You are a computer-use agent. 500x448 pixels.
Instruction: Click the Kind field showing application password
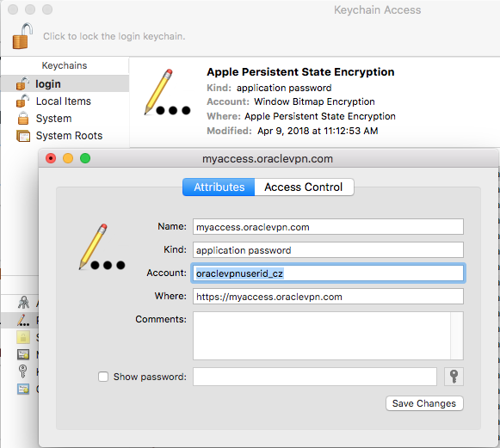(328, 250)
